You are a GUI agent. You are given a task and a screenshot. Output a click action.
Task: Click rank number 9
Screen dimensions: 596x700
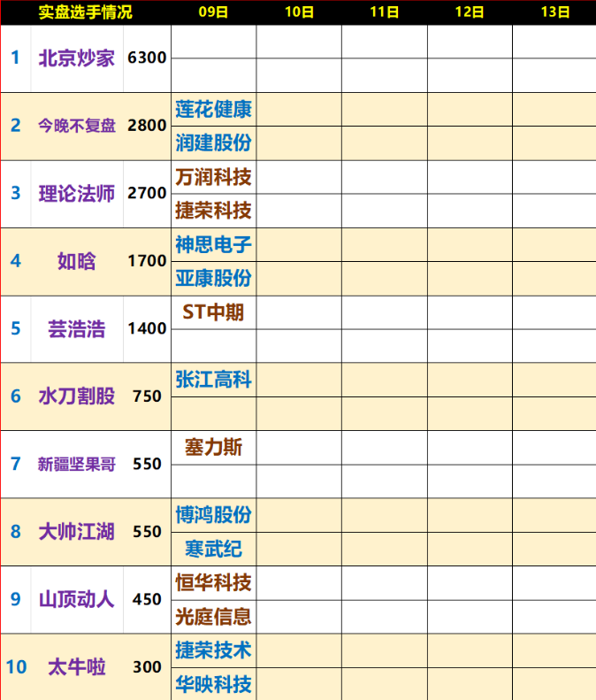(x=16, y=599)
